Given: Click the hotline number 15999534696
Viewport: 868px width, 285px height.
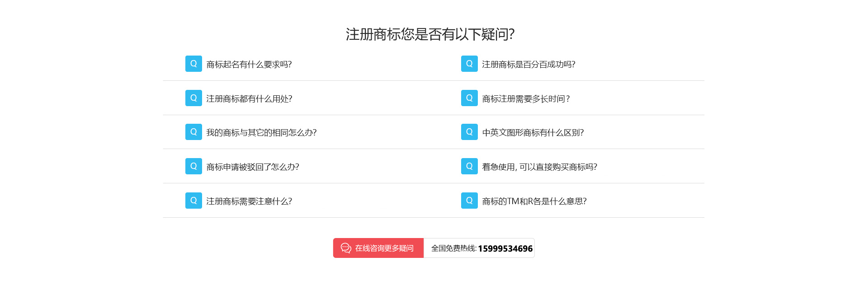Looking at the screenshot, I should point(505,248).
